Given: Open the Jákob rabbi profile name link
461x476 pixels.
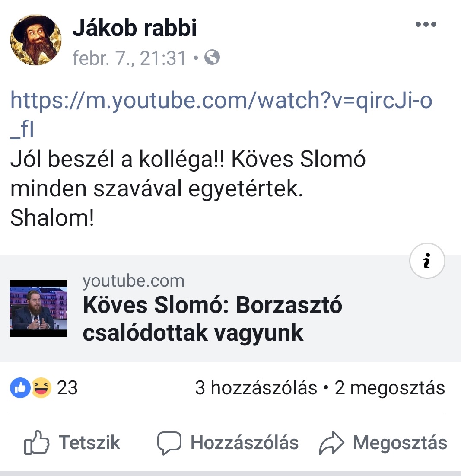Looking at the screenshot, I should 134,28.
